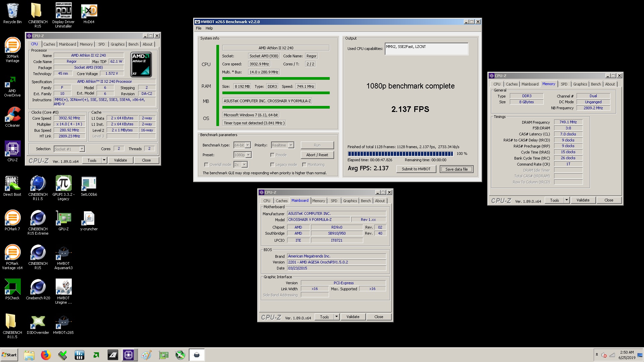Screen dimensions: 644x362
Task: Click the AMD Athlon II processor logo
Action: (141, 65)
